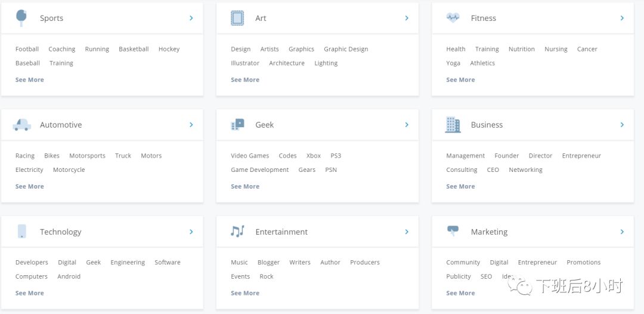Click the Automotive car icon

tap(22, 125)
